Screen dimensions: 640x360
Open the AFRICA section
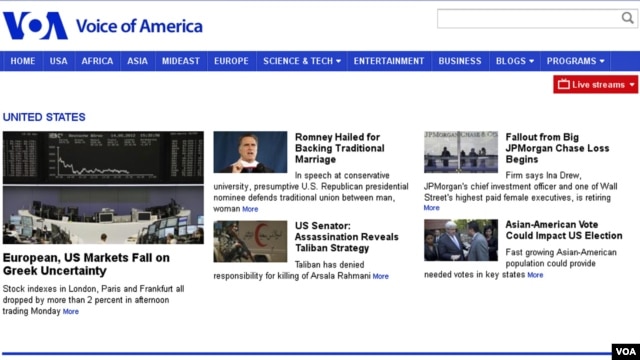pyautogui.click(x=97, y=61)
